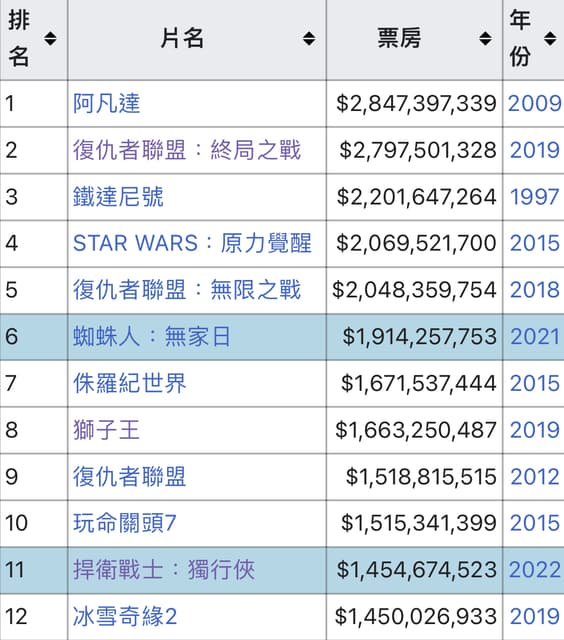Open the 冰雪奇緣2 film link
This screenshot has width=564, height=640.
125,616
